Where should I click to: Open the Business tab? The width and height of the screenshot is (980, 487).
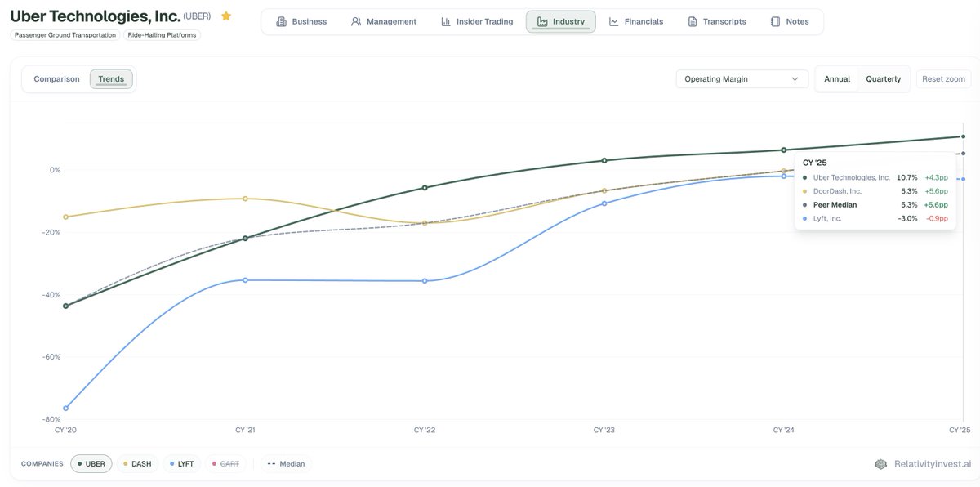click(301, 21)
